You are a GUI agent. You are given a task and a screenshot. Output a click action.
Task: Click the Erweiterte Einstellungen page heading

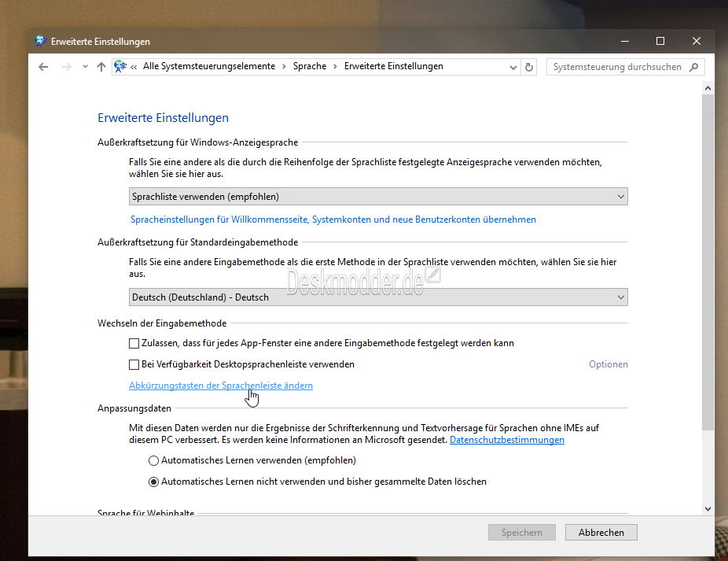click(x=163, y=118)
